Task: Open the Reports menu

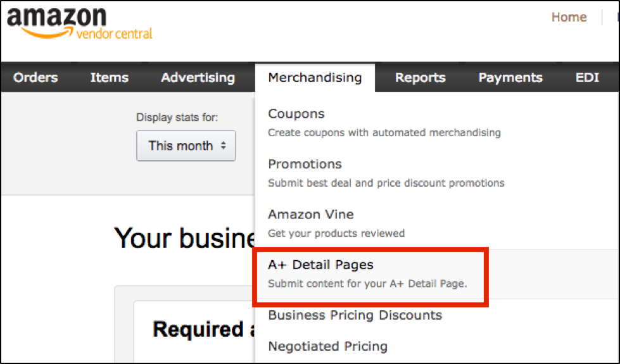Action: tap(421, 77)
